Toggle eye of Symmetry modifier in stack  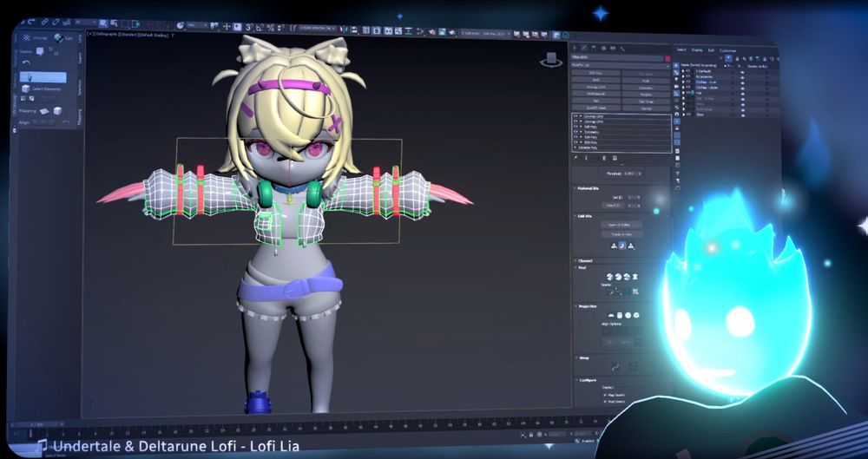click(x=575, y=132)
